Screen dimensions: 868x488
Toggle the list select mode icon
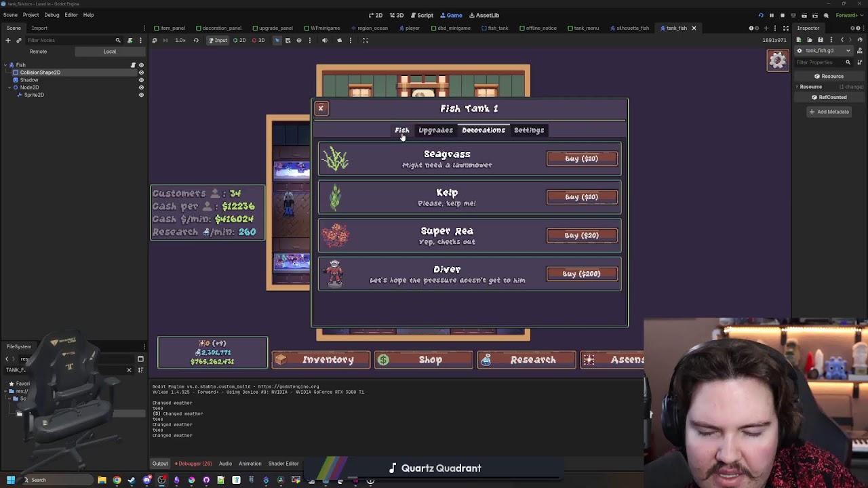(288, 40)
